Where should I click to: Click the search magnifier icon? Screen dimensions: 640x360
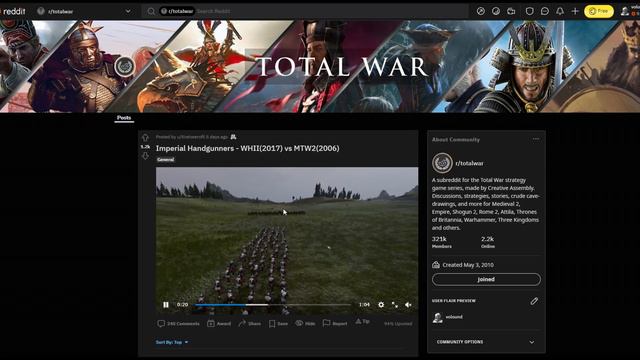click(151, 11)
